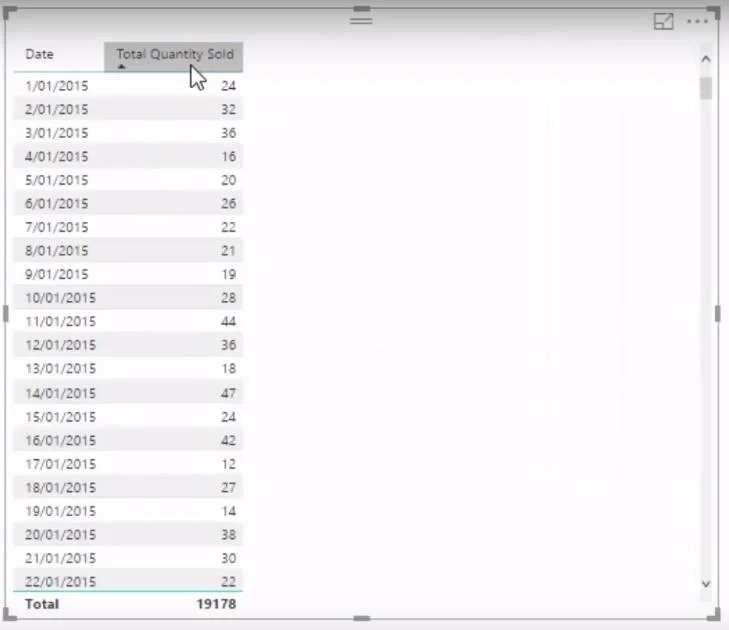This screenshot has height=630, width=729.
Task: Select the 11/01/2015 date cell
Action: 60,322
